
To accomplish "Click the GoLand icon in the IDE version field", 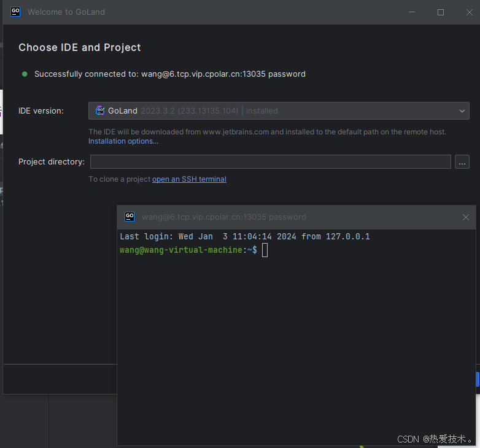I will (x=100, y=110).
